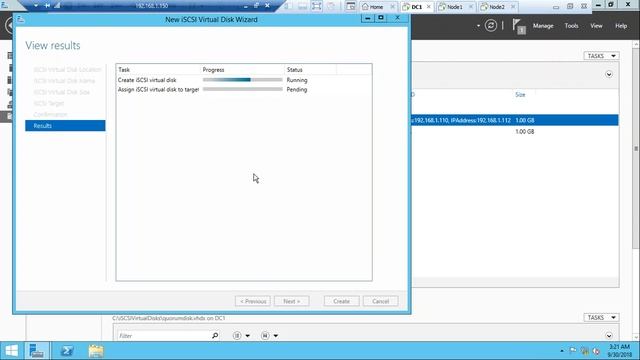Viewport: 640px width, 360px height.
Task: Open the lower TASKS dropdown
Action: tap(601, 318)
